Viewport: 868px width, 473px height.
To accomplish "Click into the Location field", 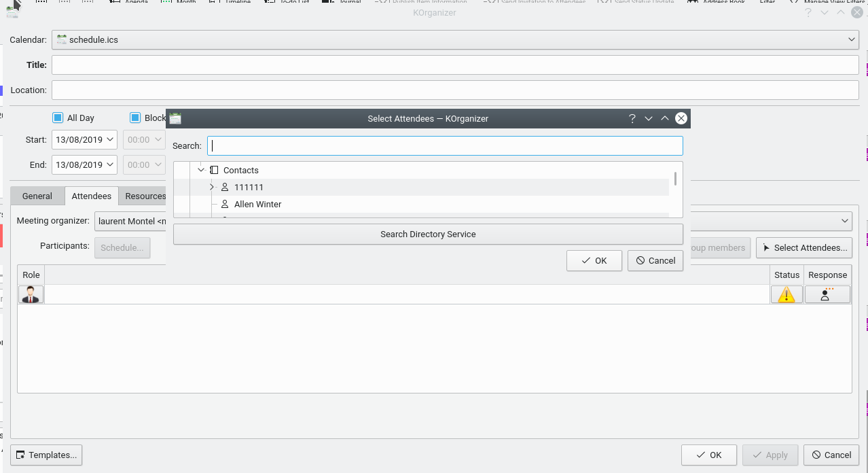I will 456,90.
